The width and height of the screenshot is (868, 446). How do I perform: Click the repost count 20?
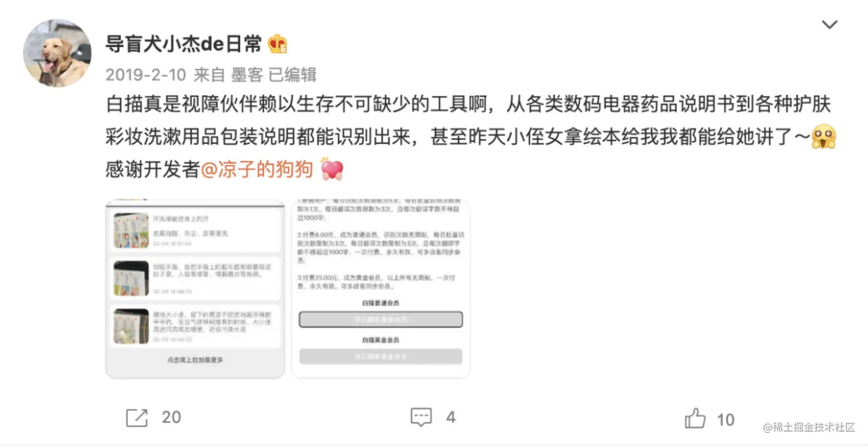pos(171,417)
